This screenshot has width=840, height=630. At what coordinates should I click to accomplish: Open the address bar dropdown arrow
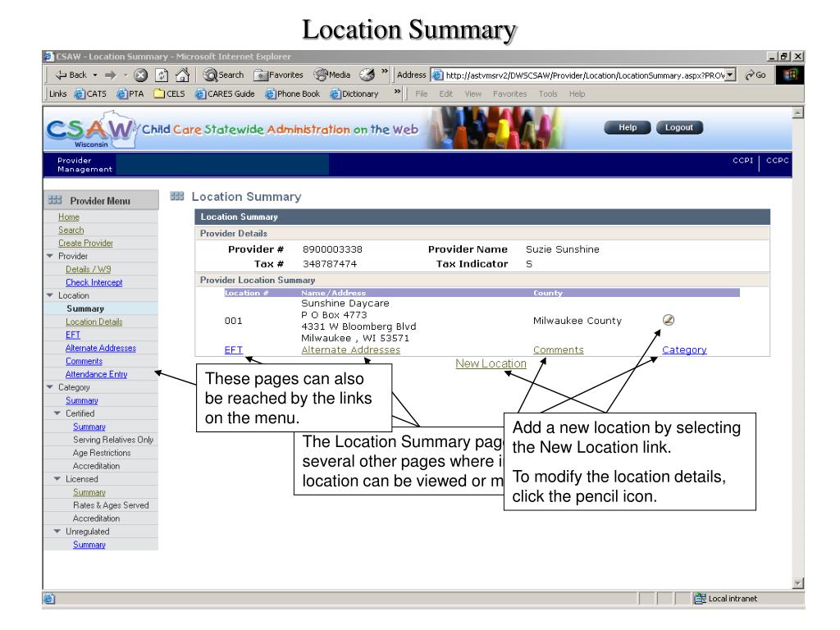point(729,75)
